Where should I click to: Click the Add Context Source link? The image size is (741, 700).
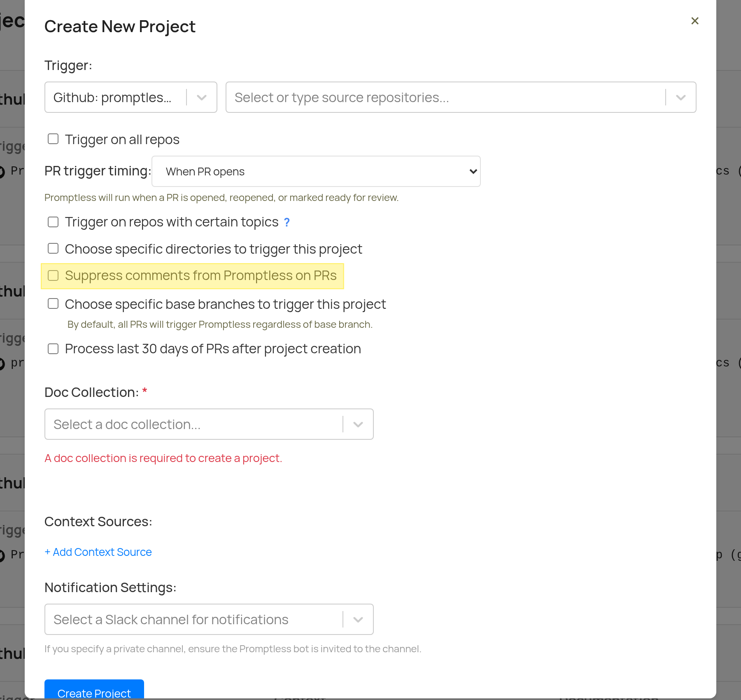tap(98, 552)
